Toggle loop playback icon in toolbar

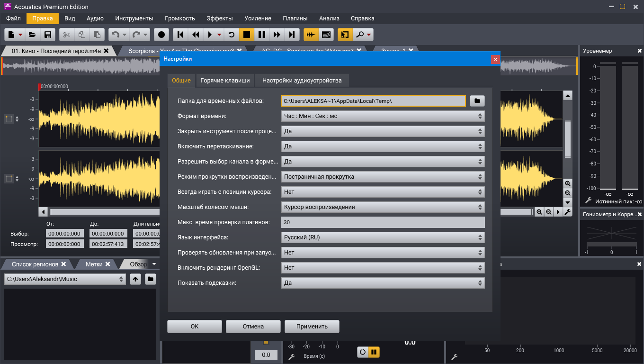click(x=232, y=35)
